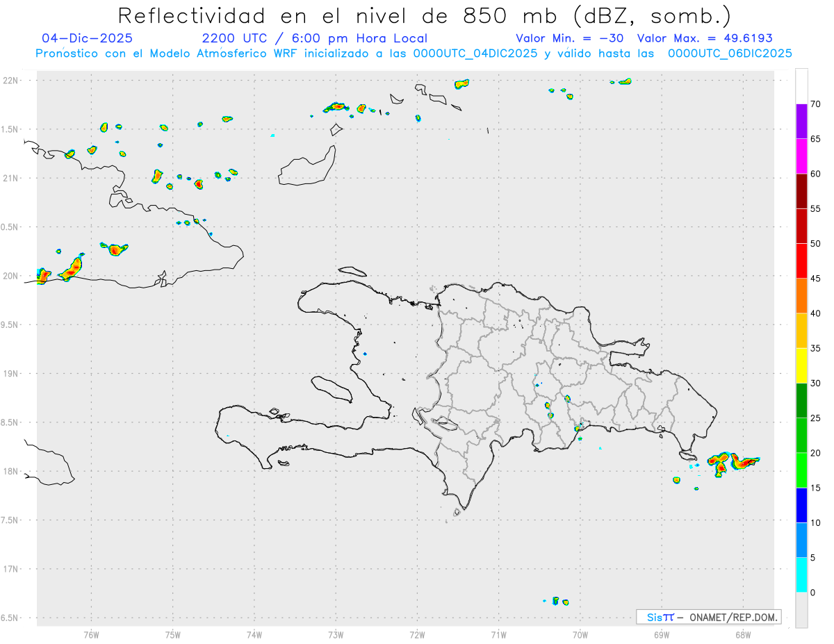Click the "60" colorbar scale value

[815, 174]
